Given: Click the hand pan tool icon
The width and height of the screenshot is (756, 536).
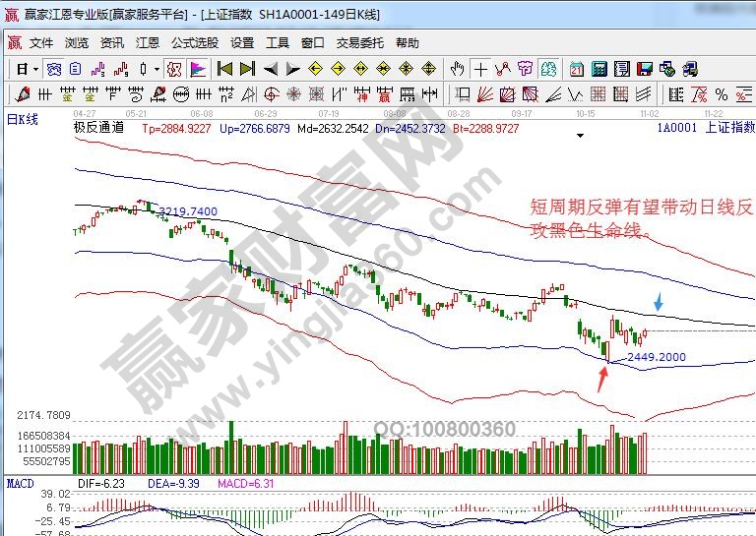Looking at the screenshot, I should tap(458, 69).
